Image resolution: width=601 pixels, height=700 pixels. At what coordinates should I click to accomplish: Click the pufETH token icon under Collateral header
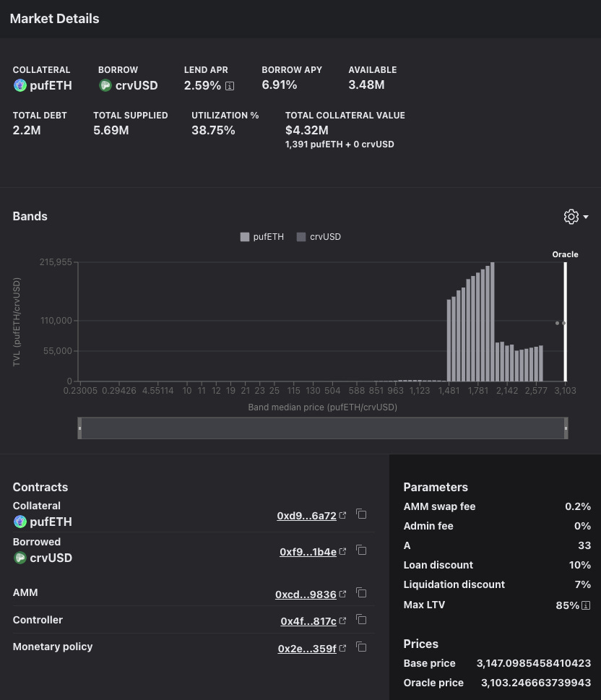(20, 85)
